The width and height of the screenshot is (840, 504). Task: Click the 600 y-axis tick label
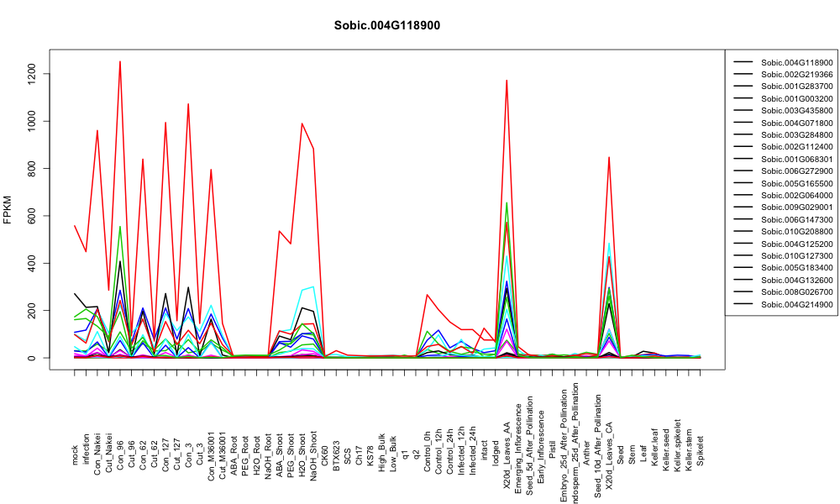[31, 216]
